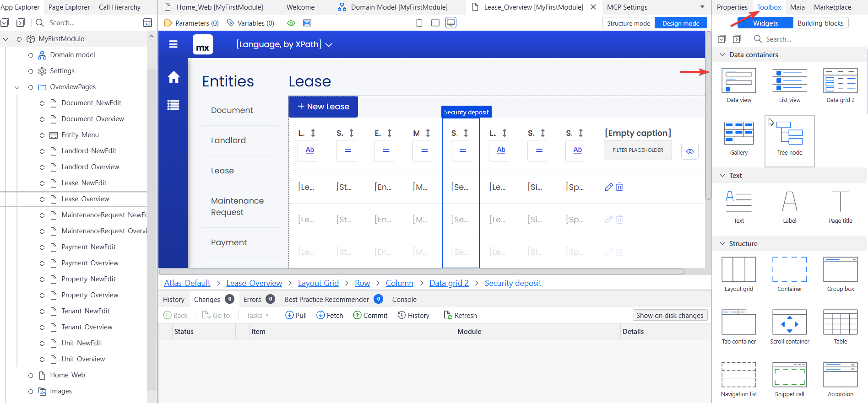
Task: Open the Call Hierarchy tab
Action: pyautogui.click(x=119, y=7)
